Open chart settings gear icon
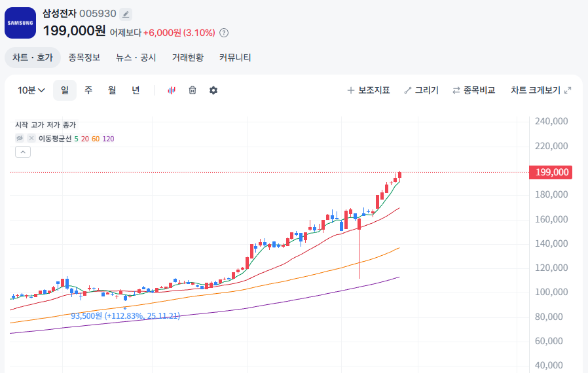The image size is (588, 373). pyautogui.click(x=213, y=90)
